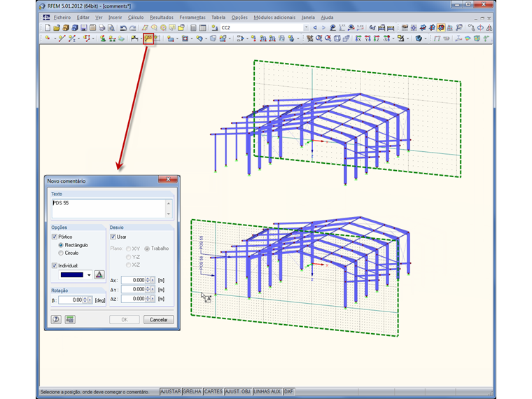
Task: Click the β rotation input field
Action: [71, 300]
